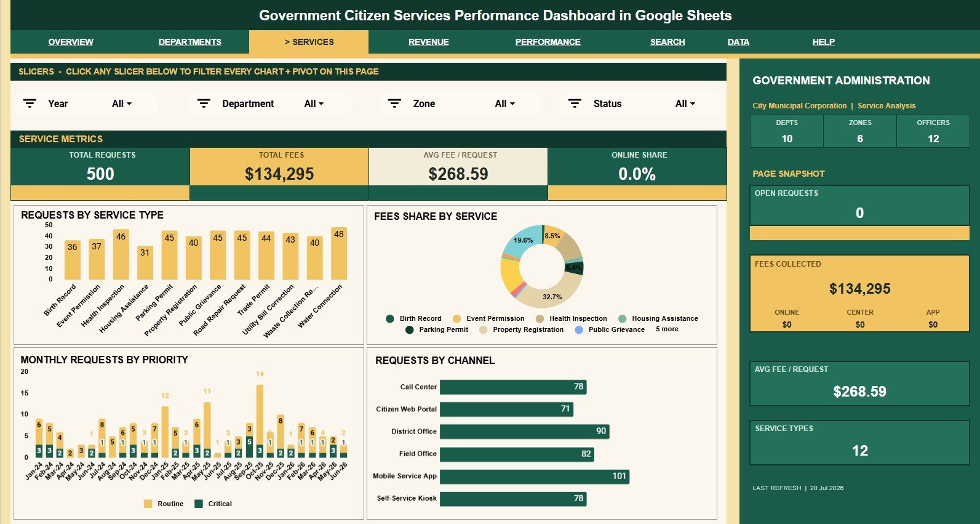
Task: Click the Service Analysis text
Action: point(886,106)
